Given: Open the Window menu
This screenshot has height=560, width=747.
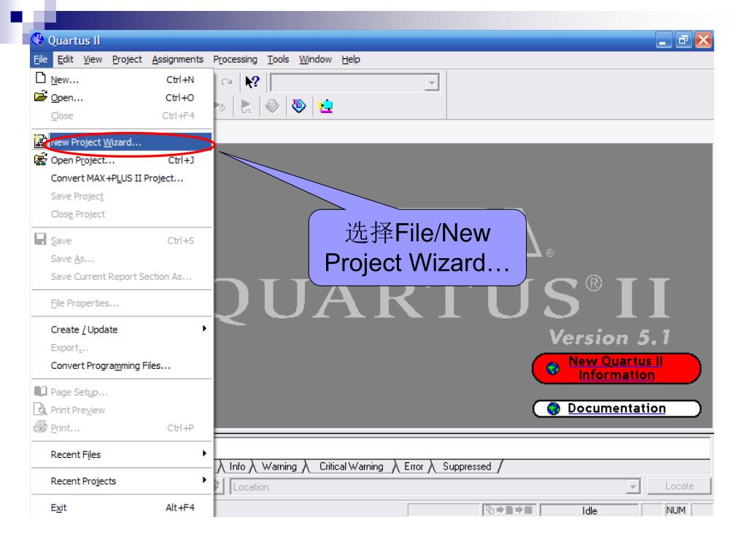Looking at the screenshot, I should (315, 59).
